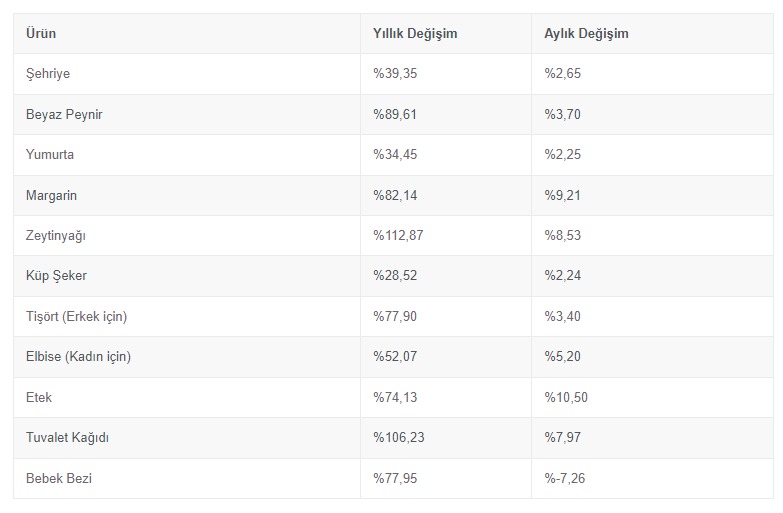
Task: Select the %9,21 monthly value for Margarin
Action: (562, 195)
